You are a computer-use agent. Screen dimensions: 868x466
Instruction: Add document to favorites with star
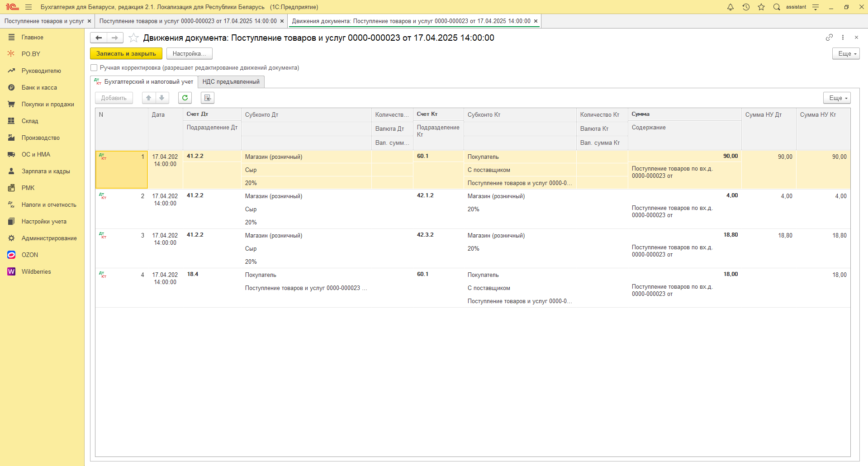click(133, 38)
